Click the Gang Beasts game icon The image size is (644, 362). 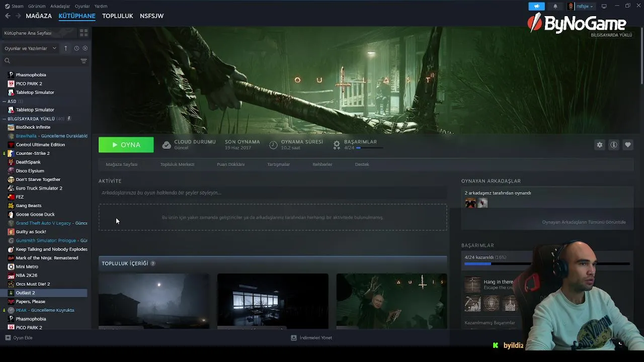(x=11, y=206)
